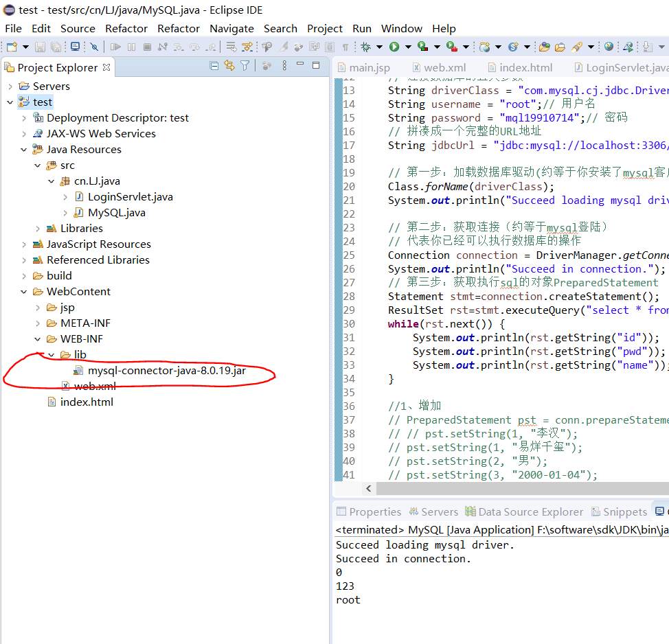This screenshot has height=644, width=669.
Task: Toggle the Filters icon in Project Explorer
Action: (x=245, y=66)
